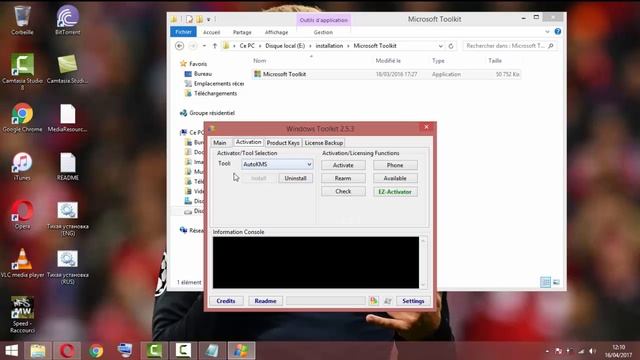Click the Explorer up-folder arrow
The height and width of the screenshot is (360, 640).
pos(215,46)
